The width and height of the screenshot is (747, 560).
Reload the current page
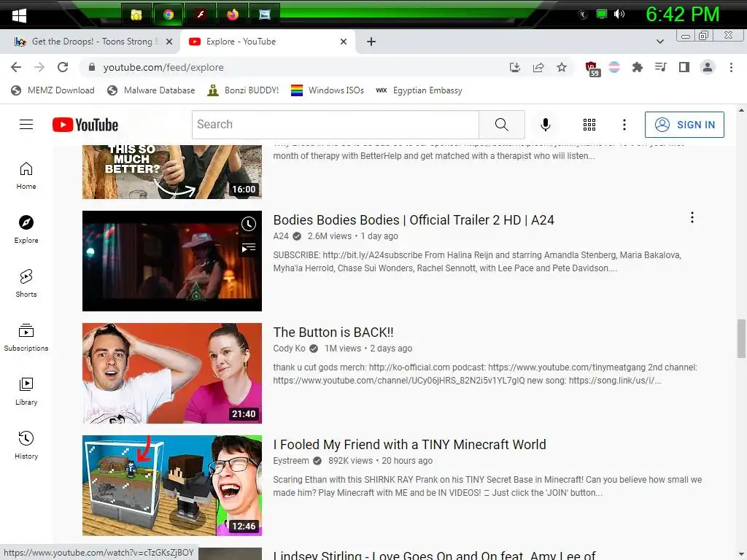[x=63, y=67]
